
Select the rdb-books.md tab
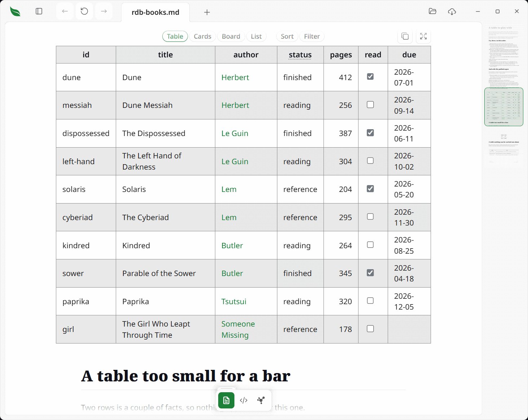155,12
